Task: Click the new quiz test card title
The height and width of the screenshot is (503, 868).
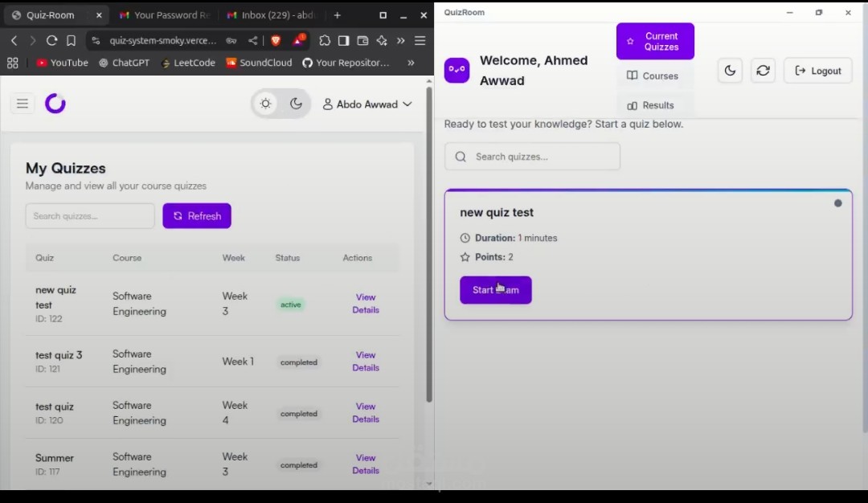Action: (497, 212)
